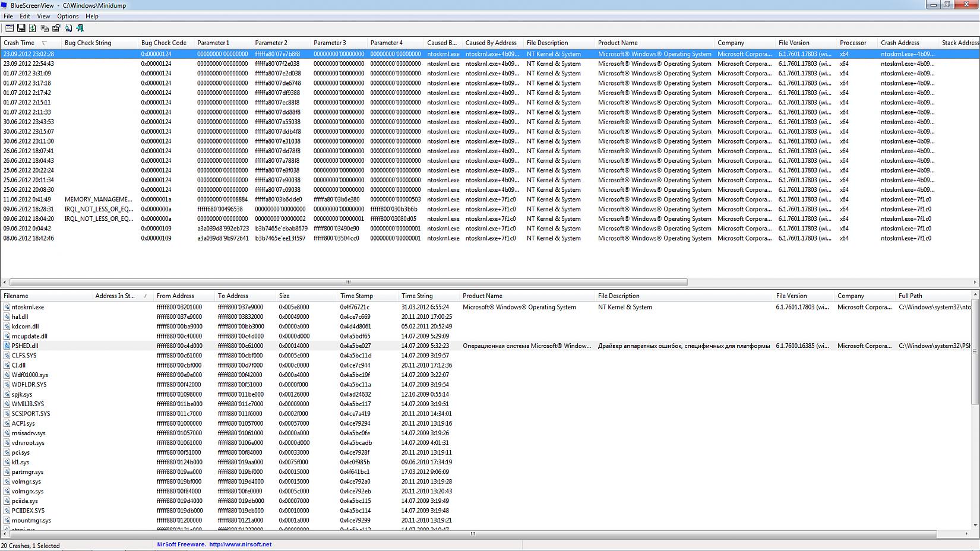The width and height of the screenshot is (980, 551).
Task: Select PSHED.dll in the driver list
Action: [25, 346]
